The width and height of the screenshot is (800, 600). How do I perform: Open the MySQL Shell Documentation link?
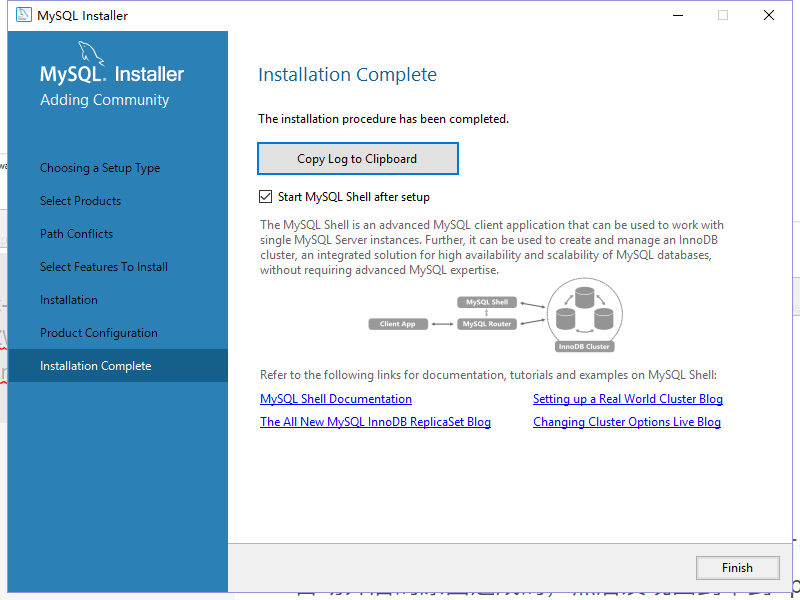[336, 399]
